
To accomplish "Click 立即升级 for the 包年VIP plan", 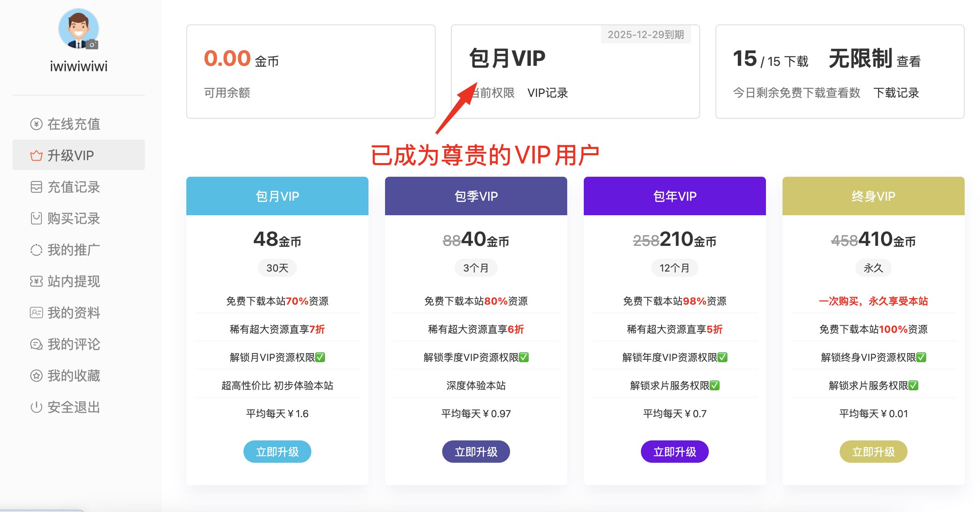I will 674,452.
